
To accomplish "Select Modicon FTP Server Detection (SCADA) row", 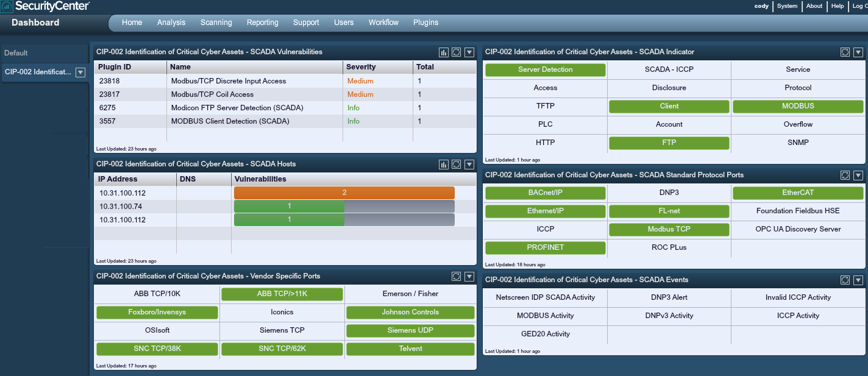I will pyautogui.click(x=285, y=108).
